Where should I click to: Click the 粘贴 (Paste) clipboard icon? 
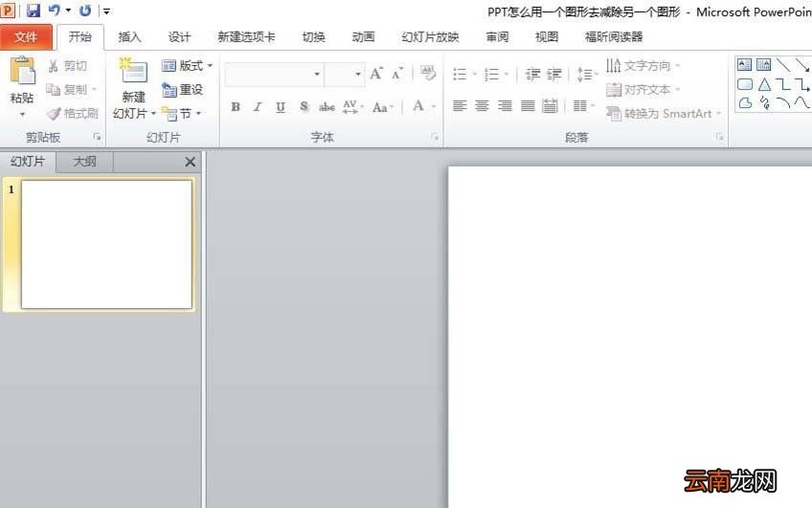pos(22,71)
